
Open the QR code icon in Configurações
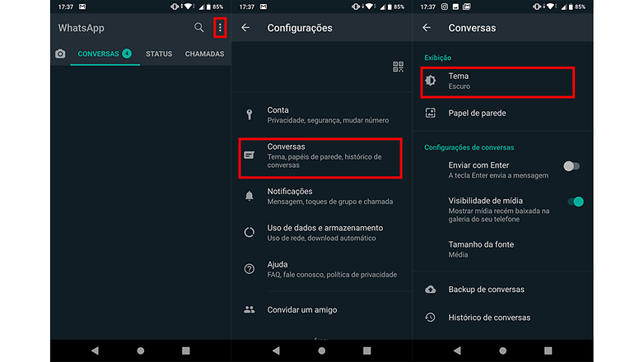(x=398, y=67)
